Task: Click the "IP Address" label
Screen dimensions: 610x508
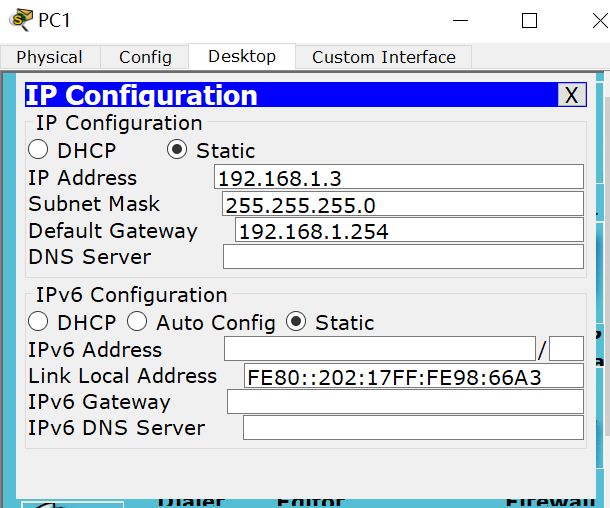Action: point(82,178)
